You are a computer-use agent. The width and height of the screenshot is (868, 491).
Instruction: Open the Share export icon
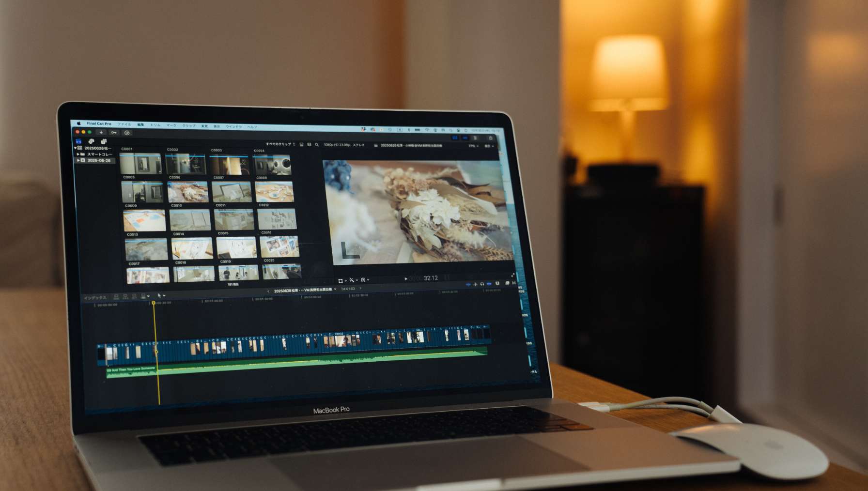[490, 138]
